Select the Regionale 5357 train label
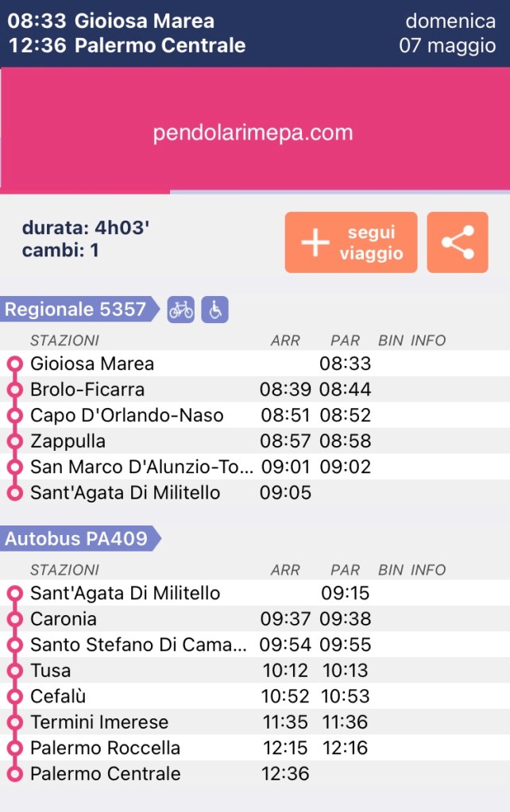The height and width of the screenshot is (812, 510). (76, 310)
